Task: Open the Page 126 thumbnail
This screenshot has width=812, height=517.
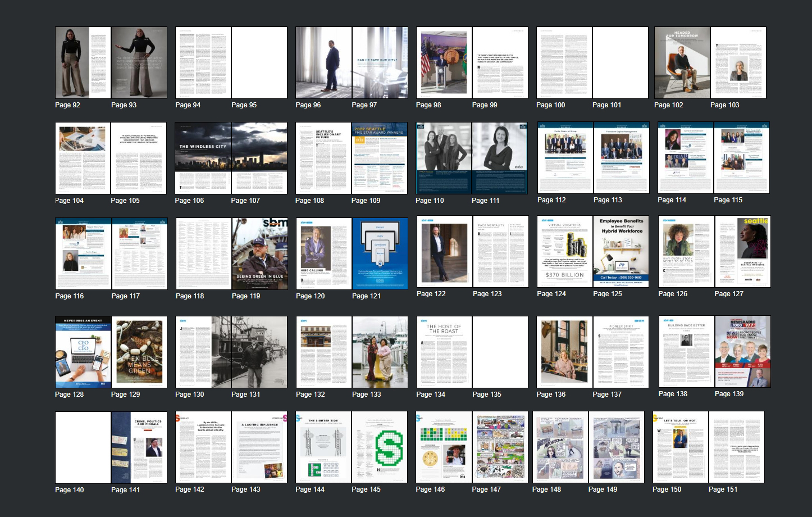Action: tap(686, 252)
